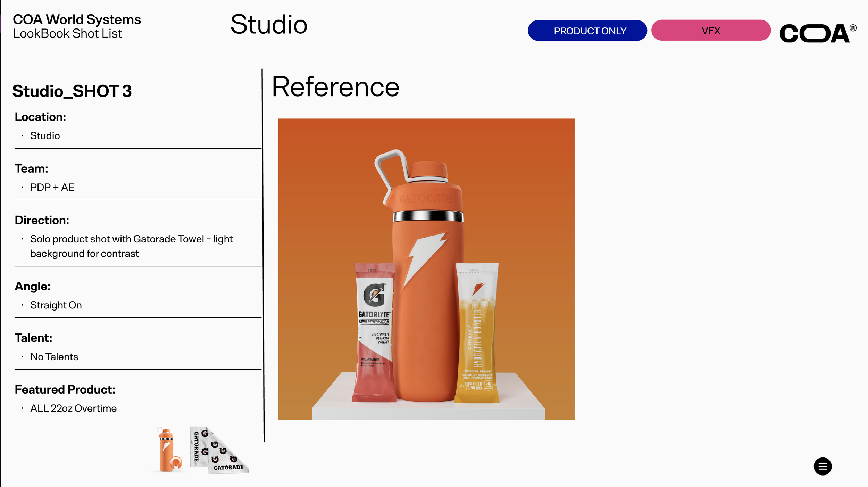Click the COA World Systems title
The width and height of the screenshot is (868, 487).
tap(77, 19)
